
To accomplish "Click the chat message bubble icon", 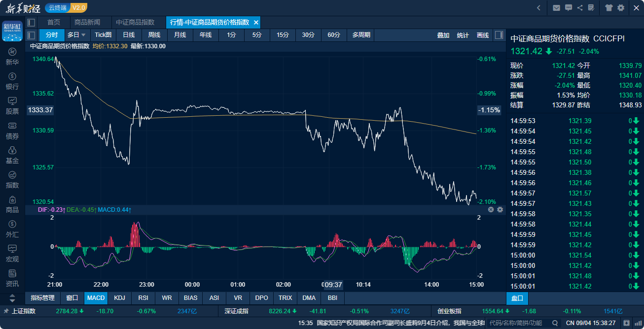I will tap(569, 8).
